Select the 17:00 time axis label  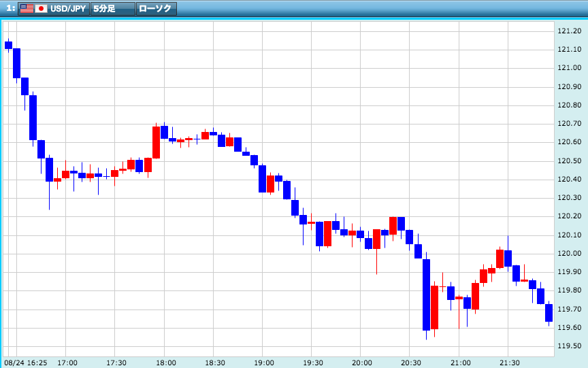pos(67,363)
